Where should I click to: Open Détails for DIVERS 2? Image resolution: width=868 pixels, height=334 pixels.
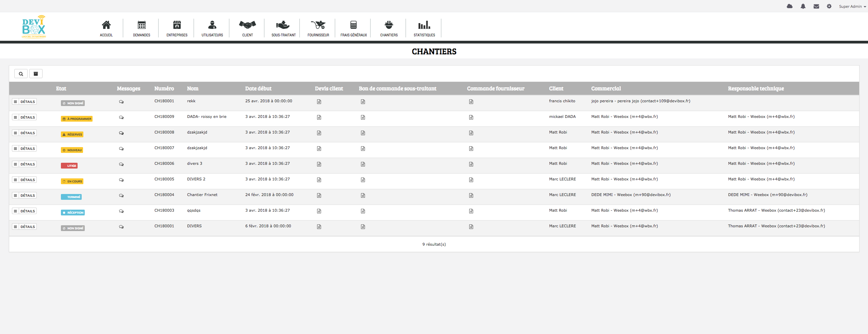tap(24, 180)
